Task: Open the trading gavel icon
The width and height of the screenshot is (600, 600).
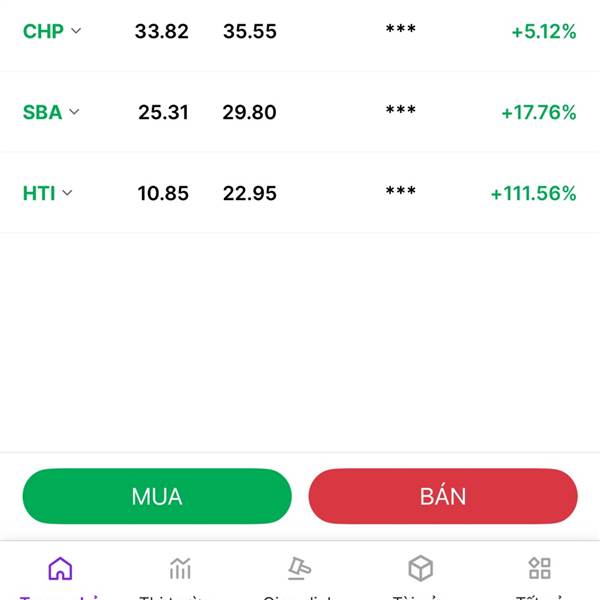Action: click(x=300, y=568)
